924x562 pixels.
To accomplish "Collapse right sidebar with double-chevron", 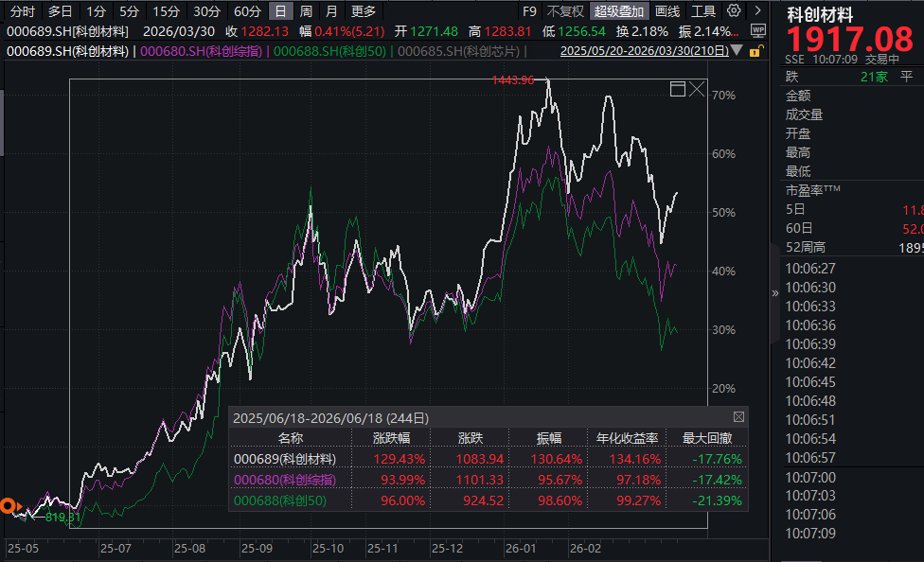I will pyautogui.click(x=775, y=292).
